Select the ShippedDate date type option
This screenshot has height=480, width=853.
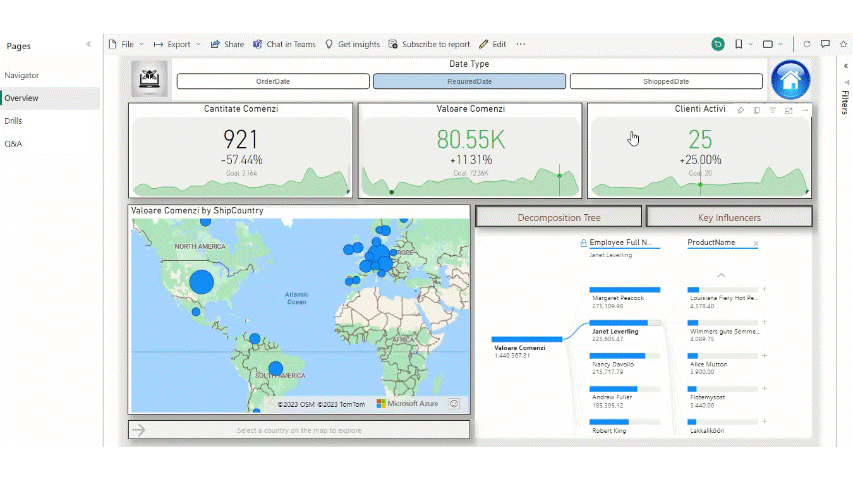pyautogui.click(x=665, y=81)
